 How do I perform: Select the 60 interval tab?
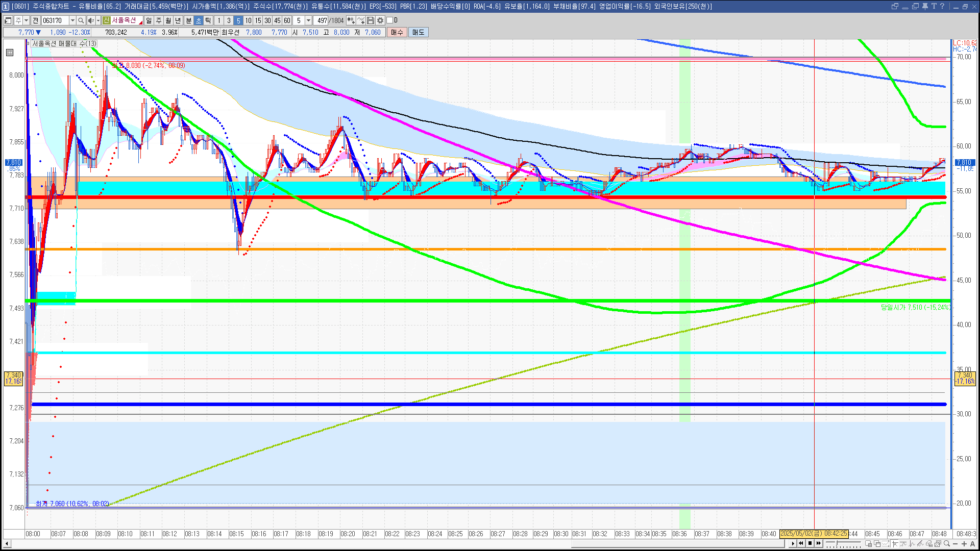[287, 20]
